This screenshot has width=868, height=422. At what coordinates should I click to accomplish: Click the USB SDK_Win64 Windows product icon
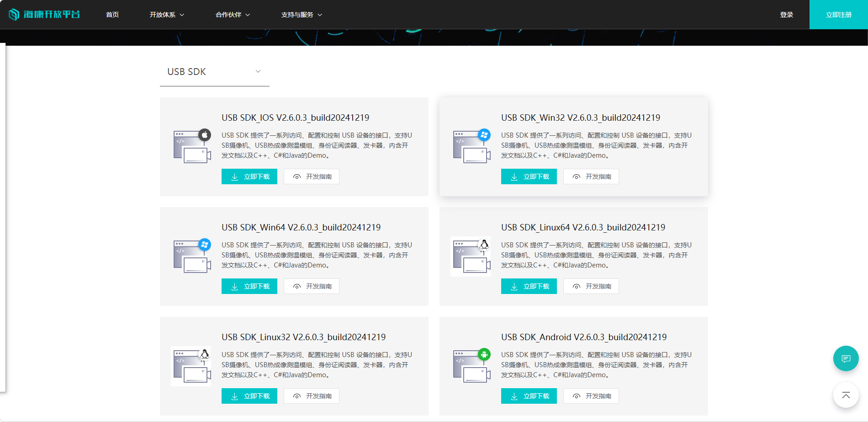pos(192,256)
